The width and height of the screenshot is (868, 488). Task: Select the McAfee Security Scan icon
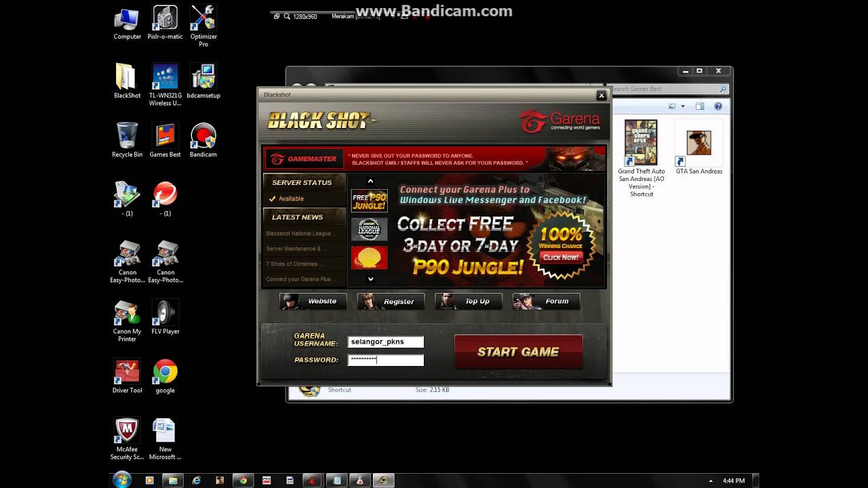point(127,439)
